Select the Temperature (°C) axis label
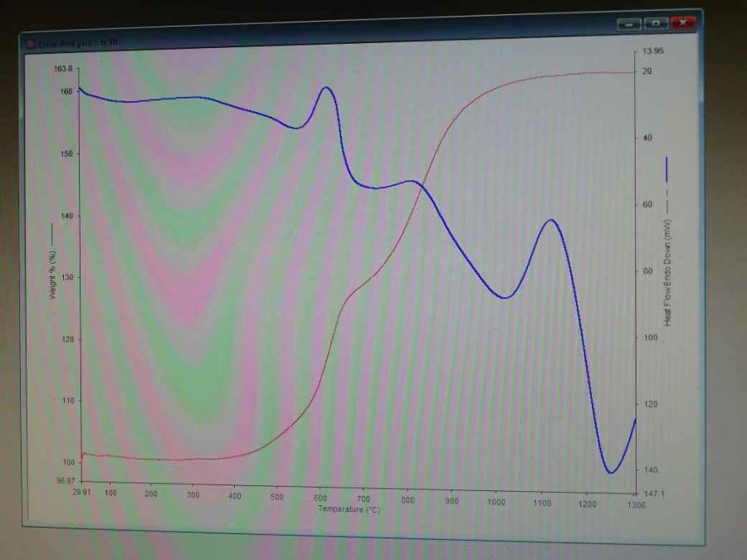 (x=349, y=509)
